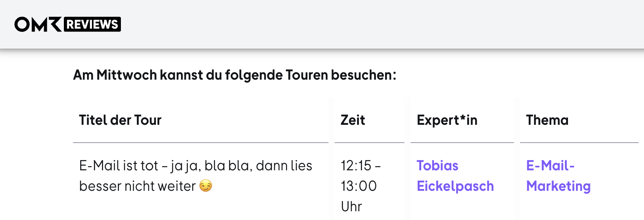Click the OMR logo mark

tap(38, 24)
